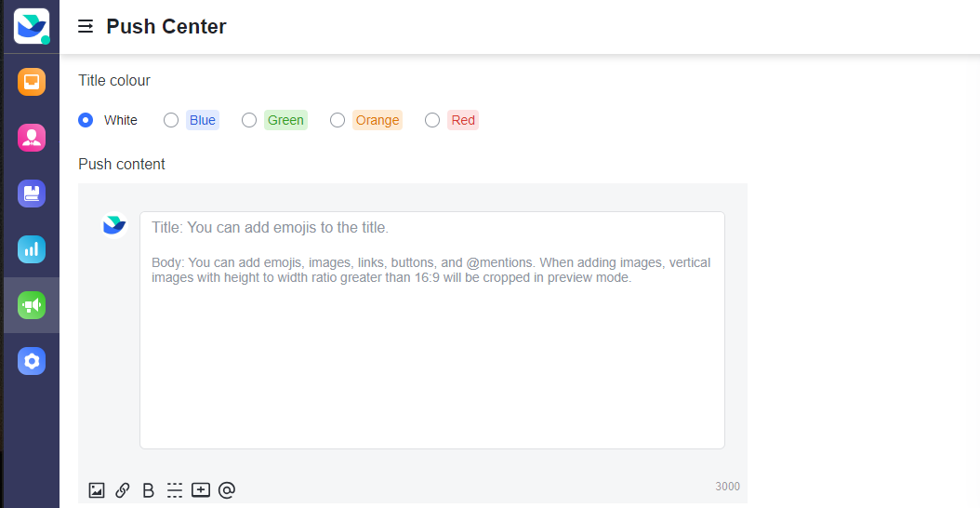Insert a divider line in content
The height and width of the screenshot is (508, 980).
(175, 489)
